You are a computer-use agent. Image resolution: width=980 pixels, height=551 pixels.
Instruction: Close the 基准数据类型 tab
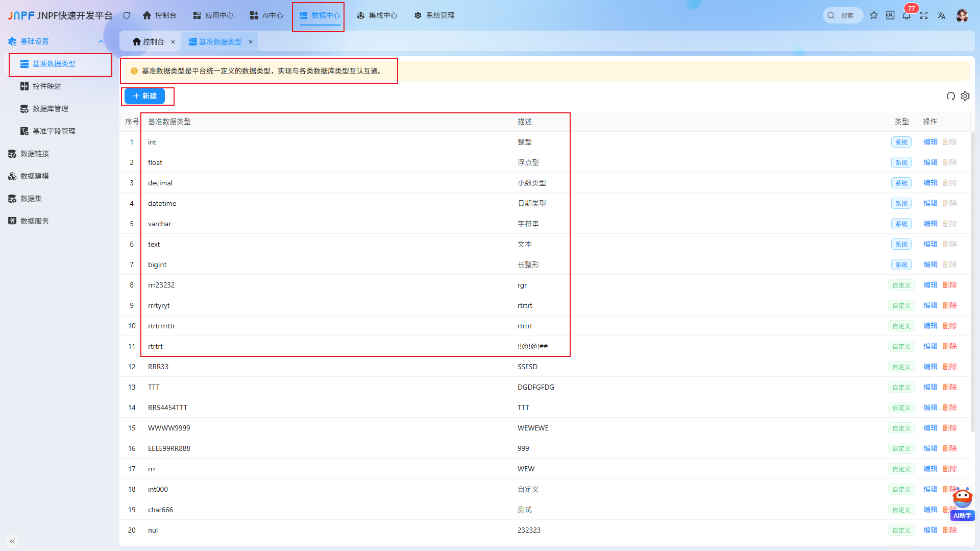click(251, 42)
